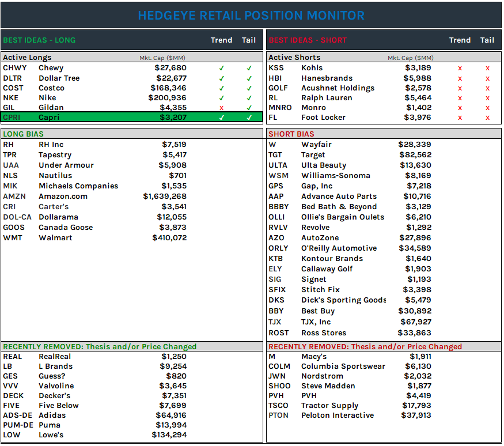This screenshot has width=504, height=446.
Task: Toggle the Trend x for Ralph Lauren
Action: (x=460, y=97)
